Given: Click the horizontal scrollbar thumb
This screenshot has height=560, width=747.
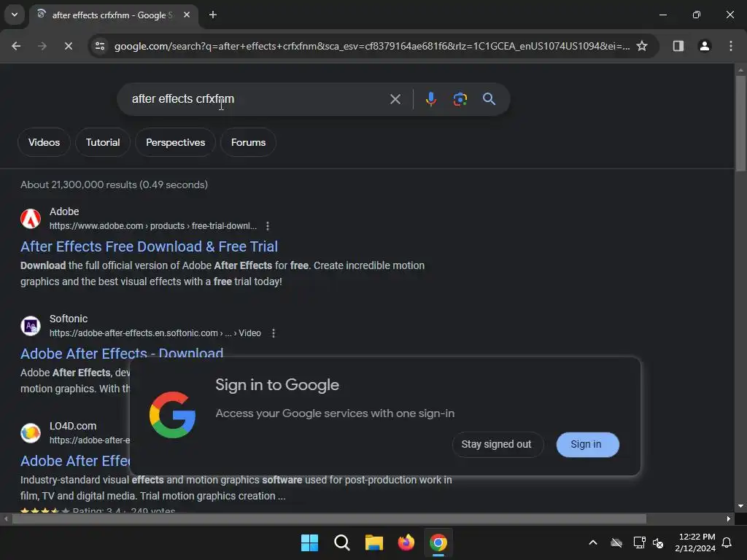Looking at the screenshot, I should point(329,518).
